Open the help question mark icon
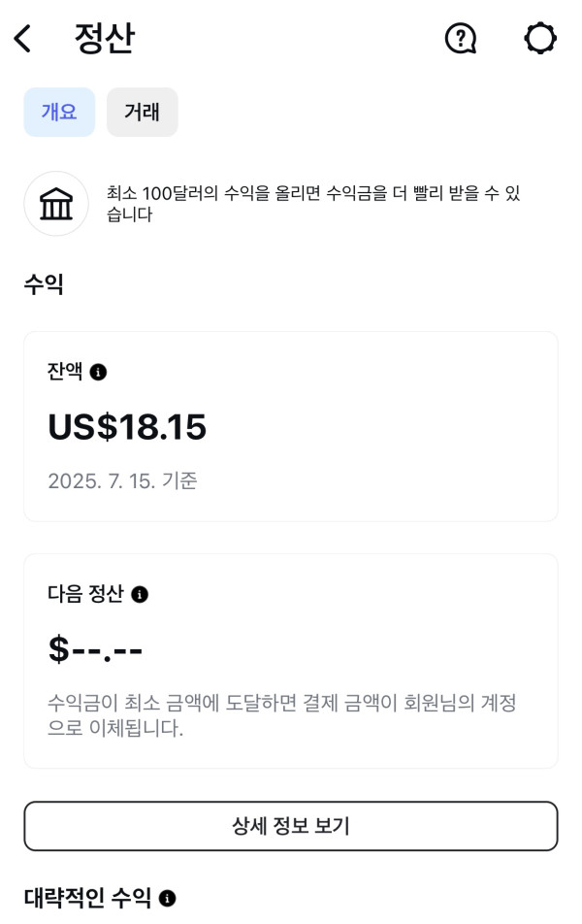582x924 pixels. pos(460,39)
